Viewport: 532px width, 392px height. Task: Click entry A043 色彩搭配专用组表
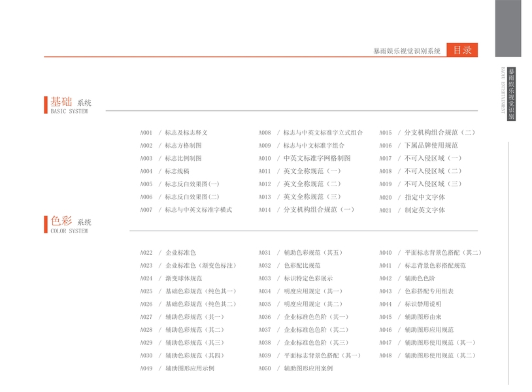click(416, 291)
